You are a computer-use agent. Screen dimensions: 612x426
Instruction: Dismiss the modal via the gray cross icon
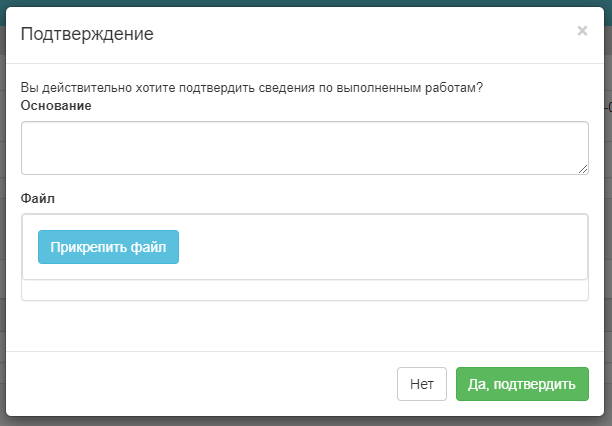click(582, 31)
